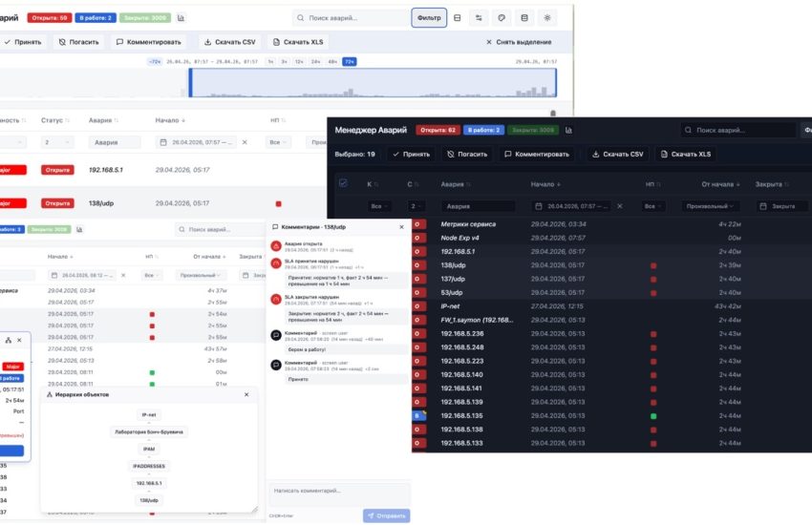This screenshot has height=525, width=812.
Task: Open the Статус filter dropdown showing 2
Action: coord(55,142)
